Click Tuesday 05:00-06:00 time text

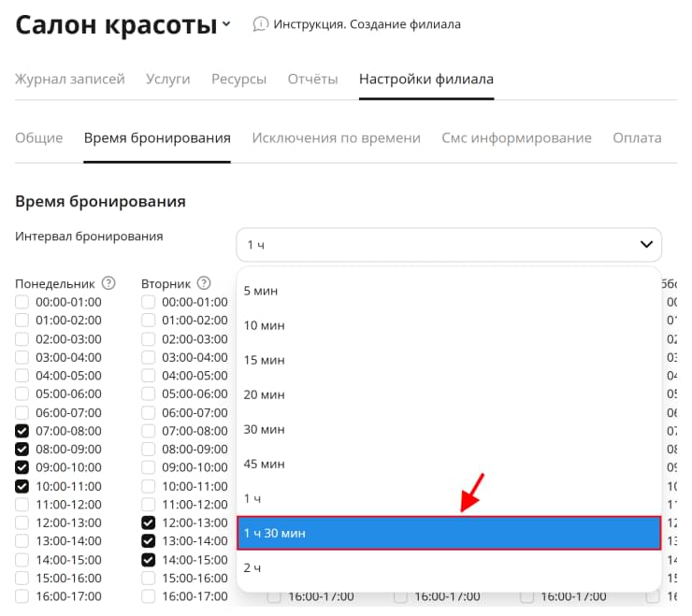pyautogui.click(x=195, y=394)
